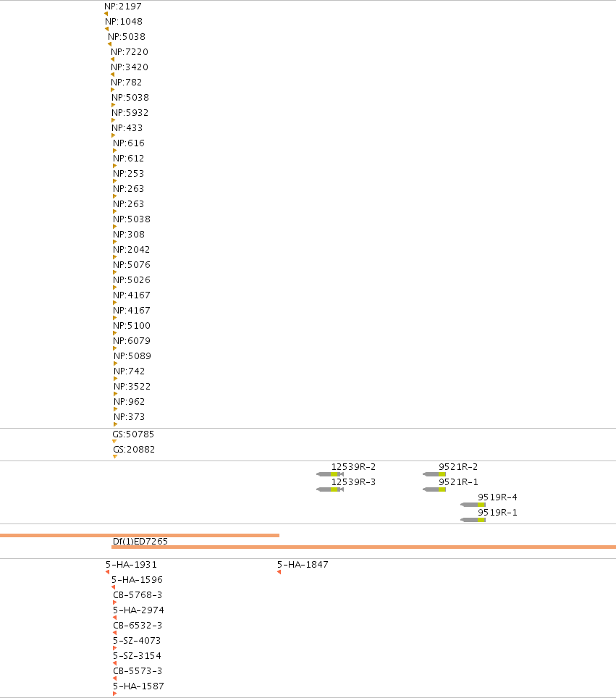This screenshot has width=616, height=698.
Task: Click the red triangle under 5-HA-1847
Action: point(279,572)
